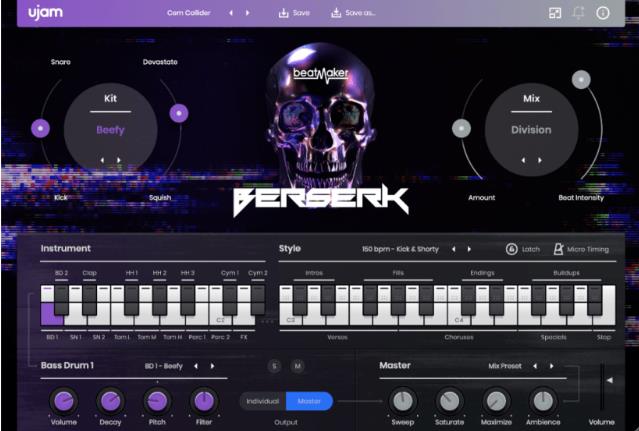Toggle the Latch button
This screenshot has width=639, height=431.
(523, 249)
